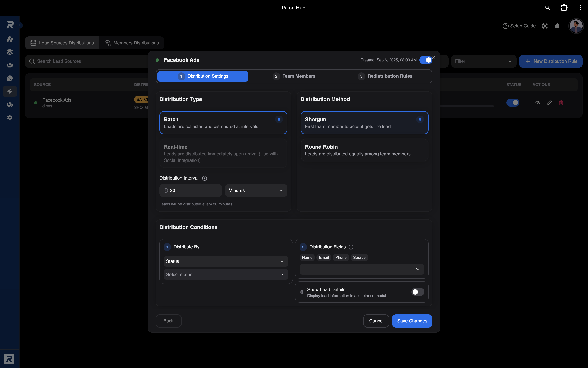The width and height of the screenshot is (588, 368).
Task: Click the SOURCE column header
Action: click(x=42, y=85)
